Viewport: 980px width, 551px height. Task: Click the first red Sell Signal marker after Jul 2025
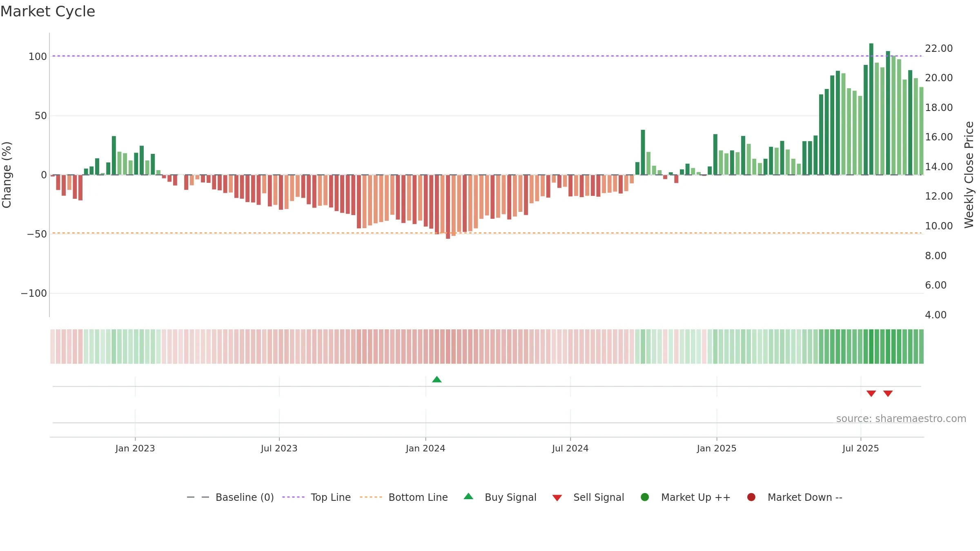(x=871, y=393)
